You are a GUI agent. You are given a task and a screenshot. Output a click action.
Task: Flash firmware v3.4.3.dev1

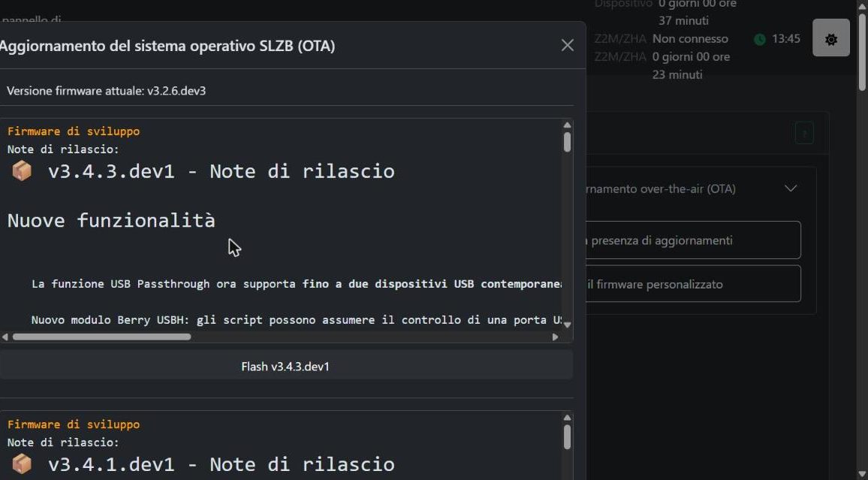pos(285,367)
